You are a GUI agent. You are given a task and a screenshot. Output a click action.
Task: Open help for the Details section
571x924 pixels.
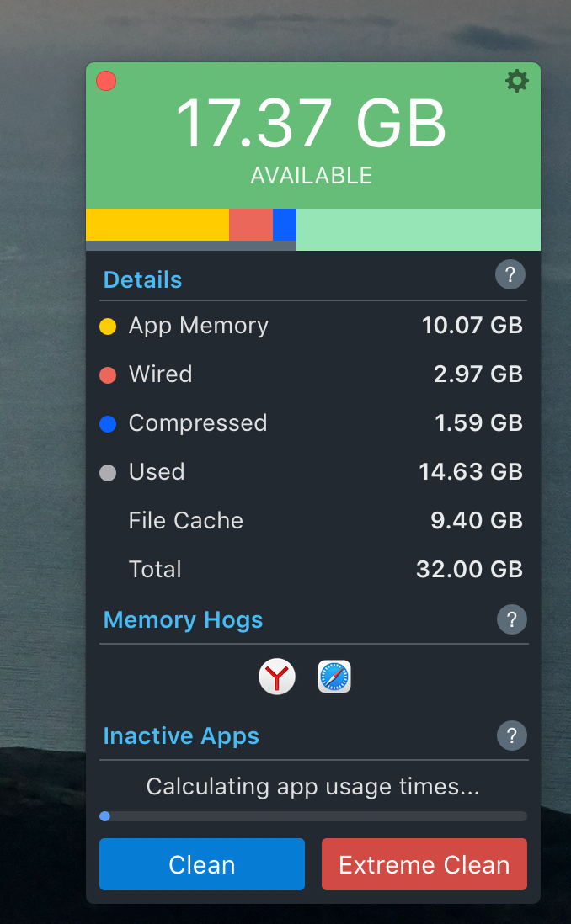(x=510, y=275)
